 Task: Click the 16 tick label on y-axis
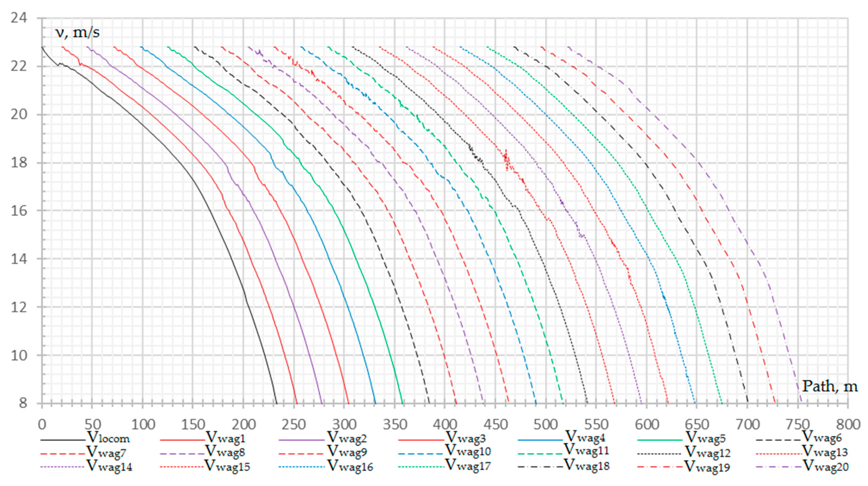19,211
